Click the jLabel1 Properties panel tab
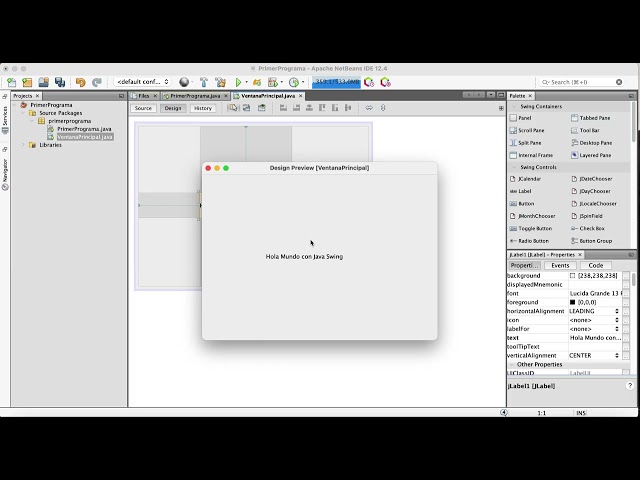This screenshot has width=640, height=480. (x=542, y=255)
